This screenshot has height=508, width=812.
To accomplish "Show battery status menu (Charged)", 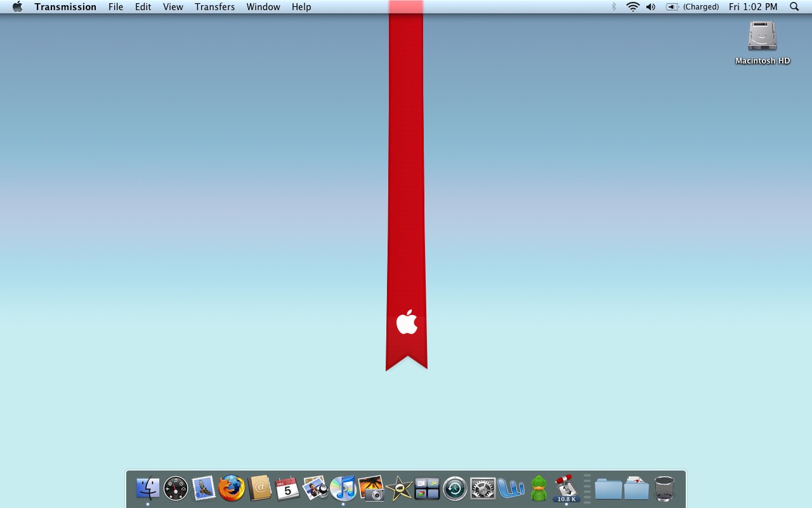I will tap(692, 7).
